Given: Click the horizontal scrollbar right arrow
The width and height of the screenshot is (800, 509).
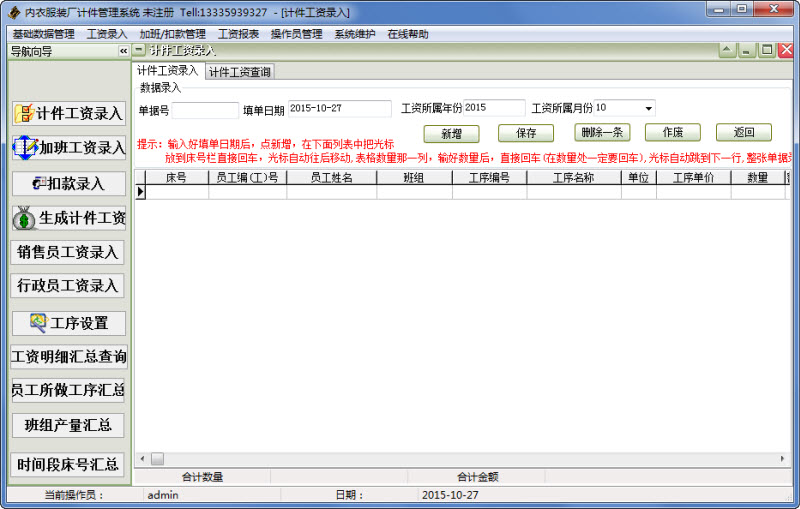Looking at the screenshot, I should tap(783, 459).
